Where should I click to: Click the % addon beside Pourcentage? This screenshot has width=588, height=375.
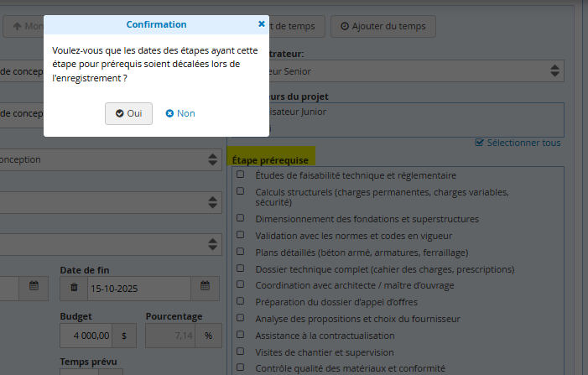tap(209, 336)
